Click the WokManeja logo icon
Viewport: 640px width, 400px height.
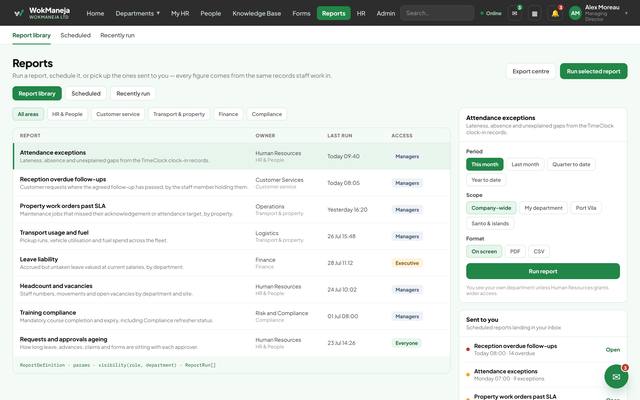[x=18, y=13]
